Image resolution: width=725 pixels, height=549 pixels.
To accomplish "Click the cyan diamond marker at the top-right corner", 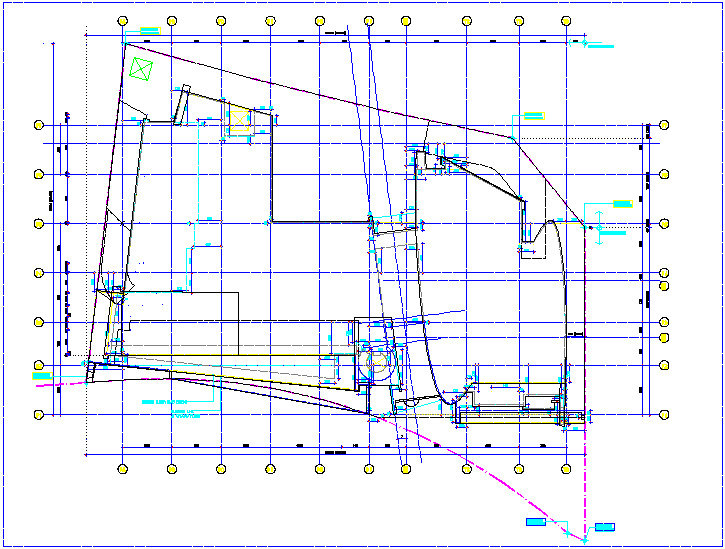I will tap(584, 43).
